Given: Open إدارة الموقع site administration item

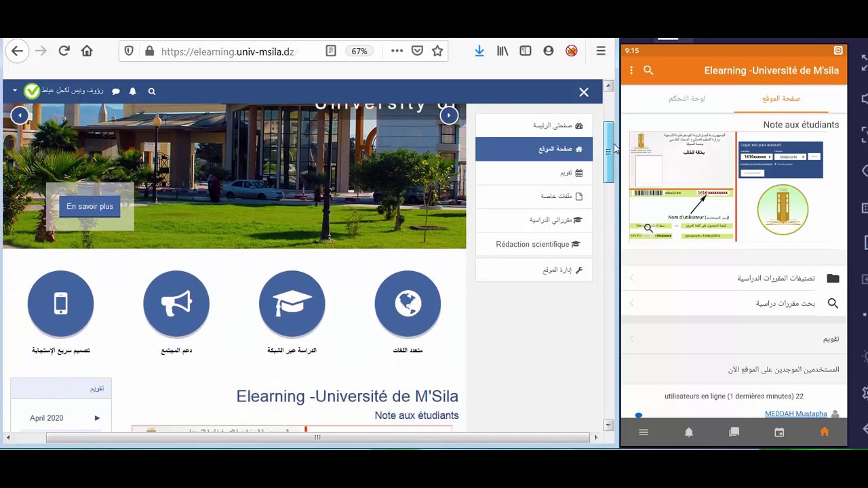Looking at the screenshot, I should [x=534, y=270].
